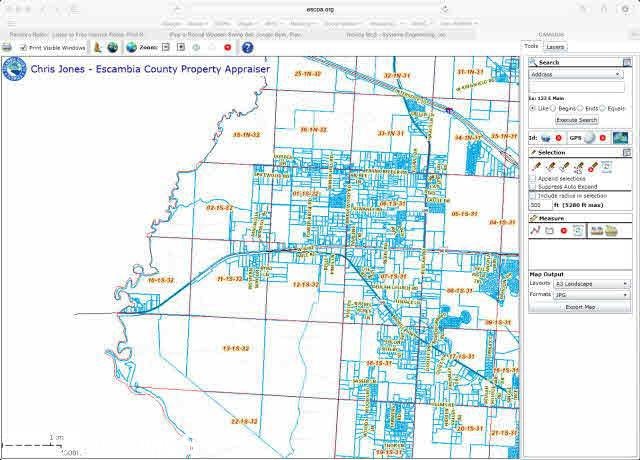Expand the Layouts dropdown

[x=592, y=284]
